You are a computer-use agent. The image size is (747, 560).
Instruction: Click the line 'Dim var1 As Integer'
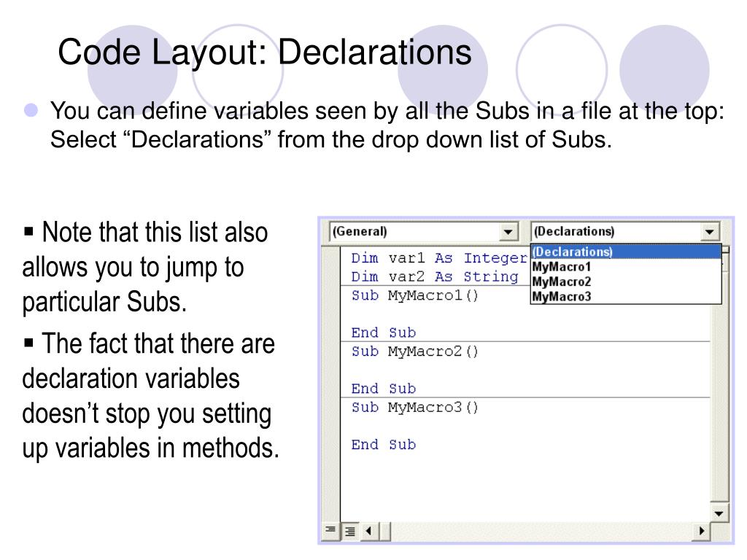(x=439, y=258)
